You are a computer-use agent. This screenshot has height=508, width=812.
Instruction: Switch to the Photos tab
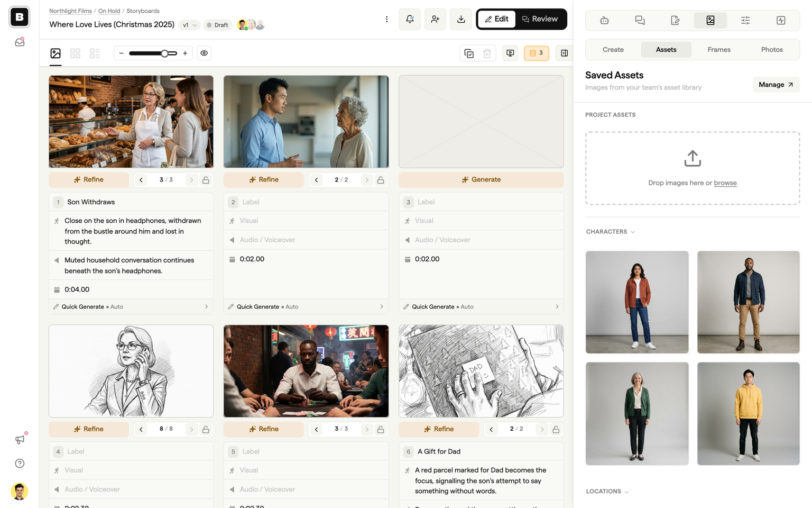772,50
